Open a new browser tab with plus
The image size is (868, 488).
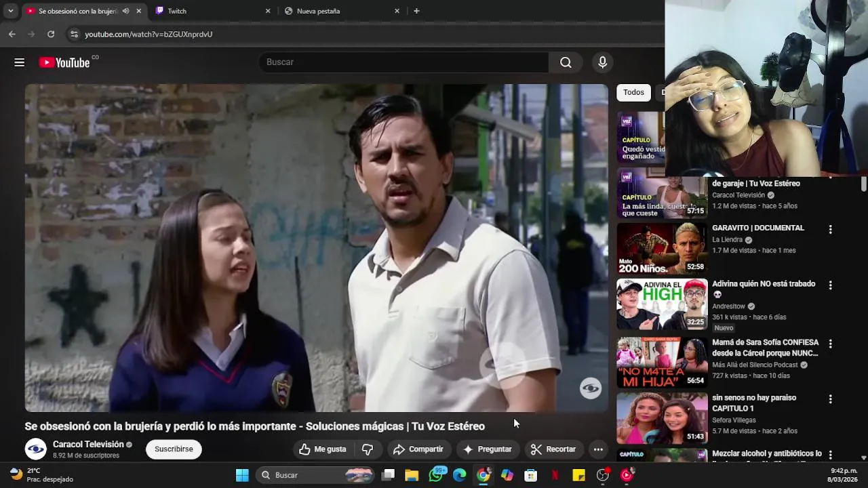416,11
